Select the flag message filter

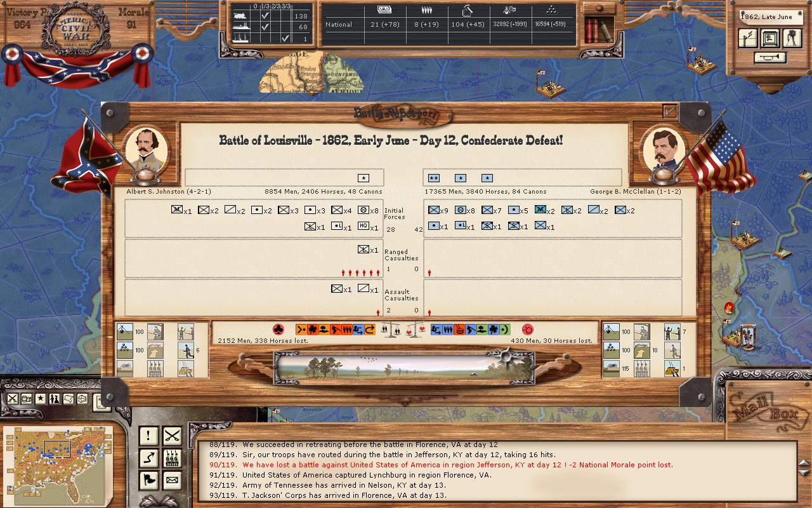click(x=148, y=480)
